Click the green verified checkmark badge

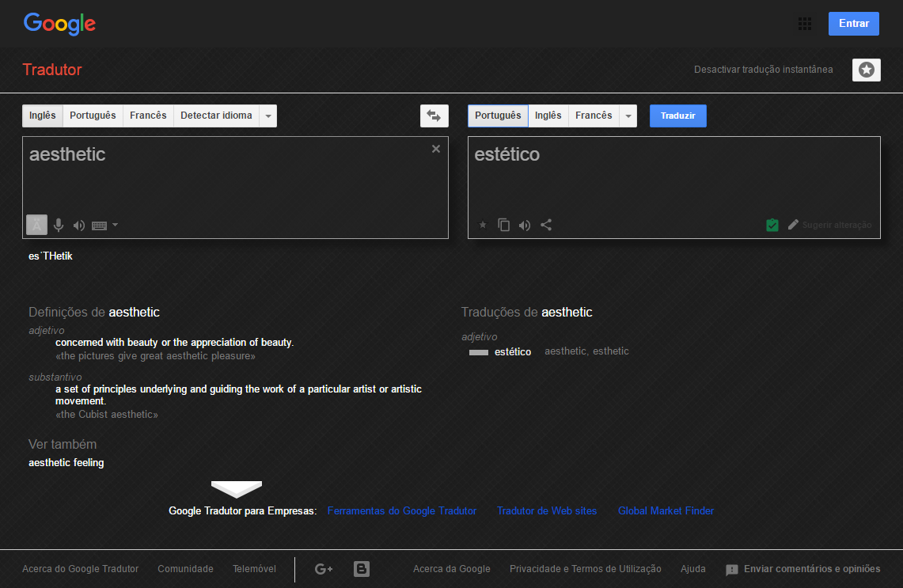[772, 225]
